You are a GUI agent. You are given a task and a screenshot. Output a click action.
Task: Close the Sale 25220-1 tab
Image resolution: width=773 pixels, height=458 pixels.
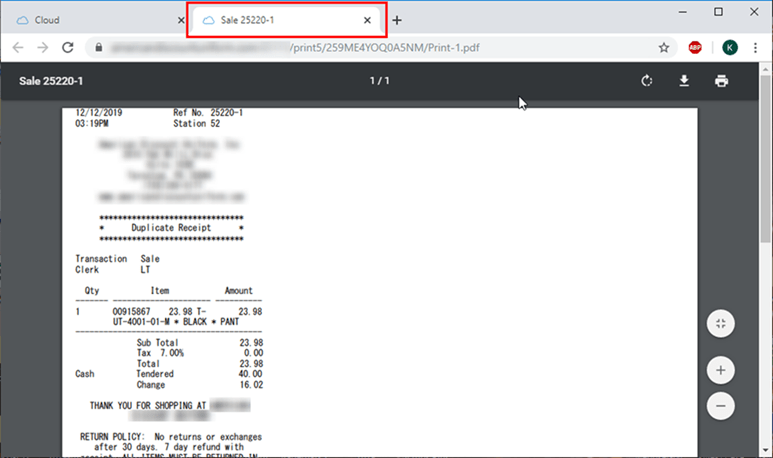pos(367,20)
